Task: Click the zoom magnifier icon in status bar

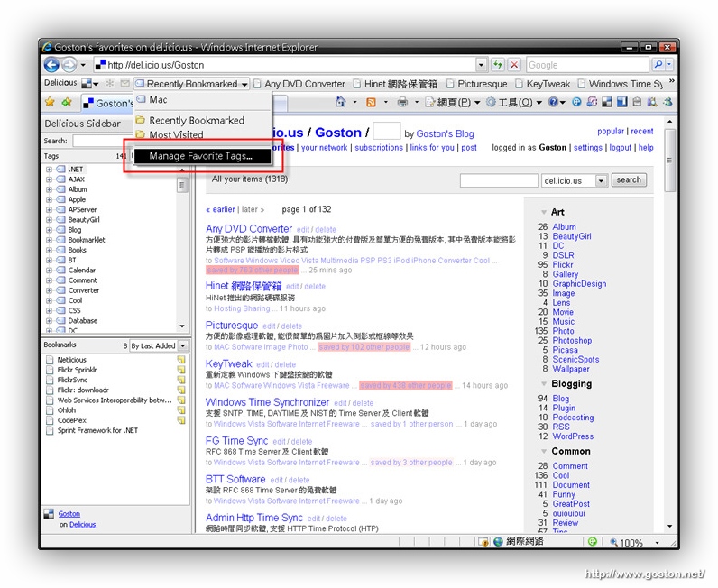Action: tap(613, 542)
